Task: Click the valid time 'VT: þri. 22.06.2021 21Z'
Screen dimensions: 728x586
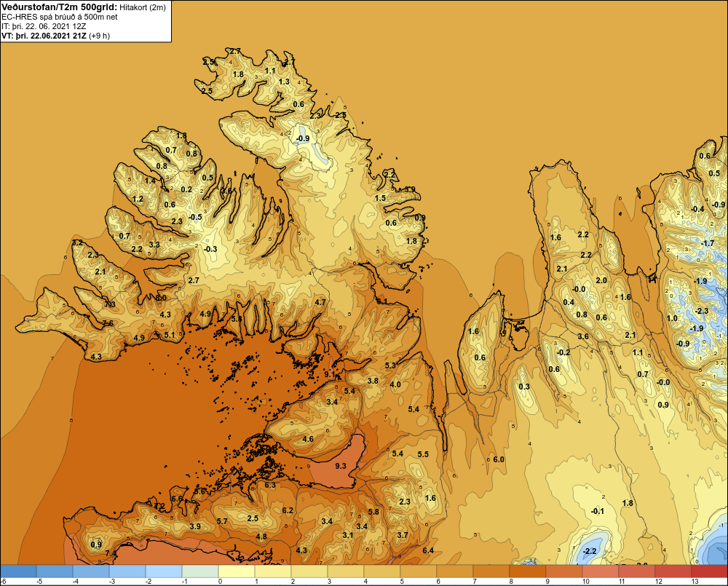Action: [44, 35]
